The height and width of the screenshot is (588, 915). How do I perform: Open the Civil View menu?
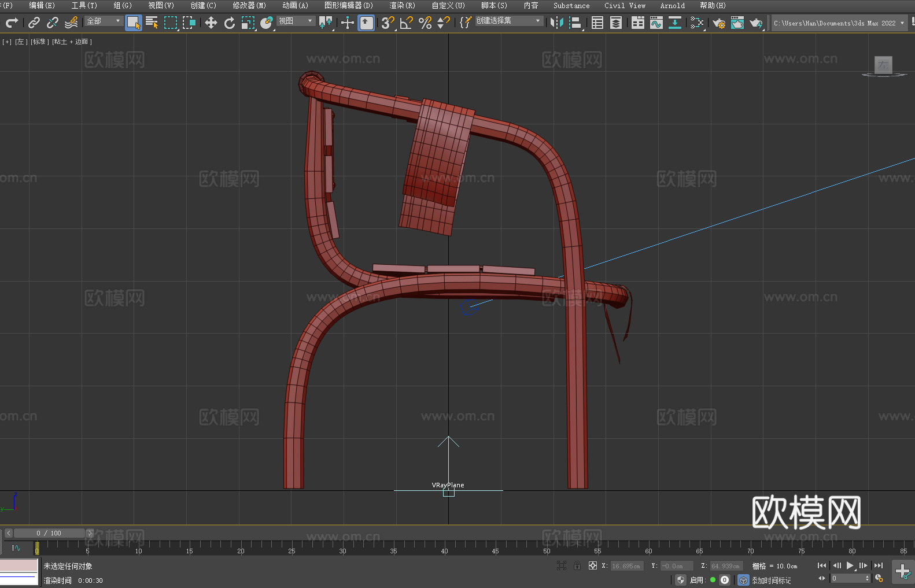tap(625, 5)
